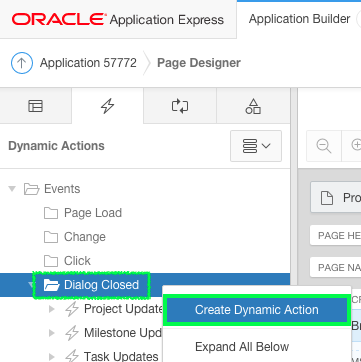Select the Dynamic Actions lightning tab
The image size is (361, 362).
(x=107, y=106)
